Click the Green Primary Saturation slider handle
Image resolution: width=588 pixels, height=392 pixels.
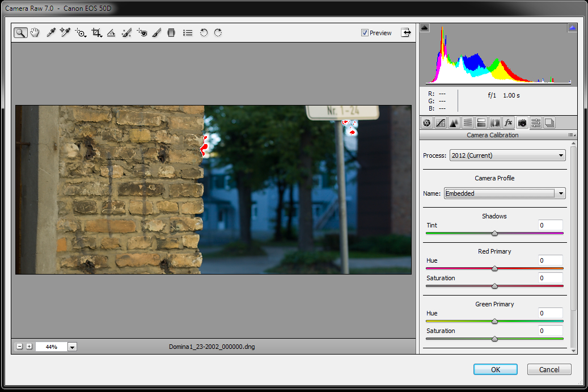coord(494,339)
